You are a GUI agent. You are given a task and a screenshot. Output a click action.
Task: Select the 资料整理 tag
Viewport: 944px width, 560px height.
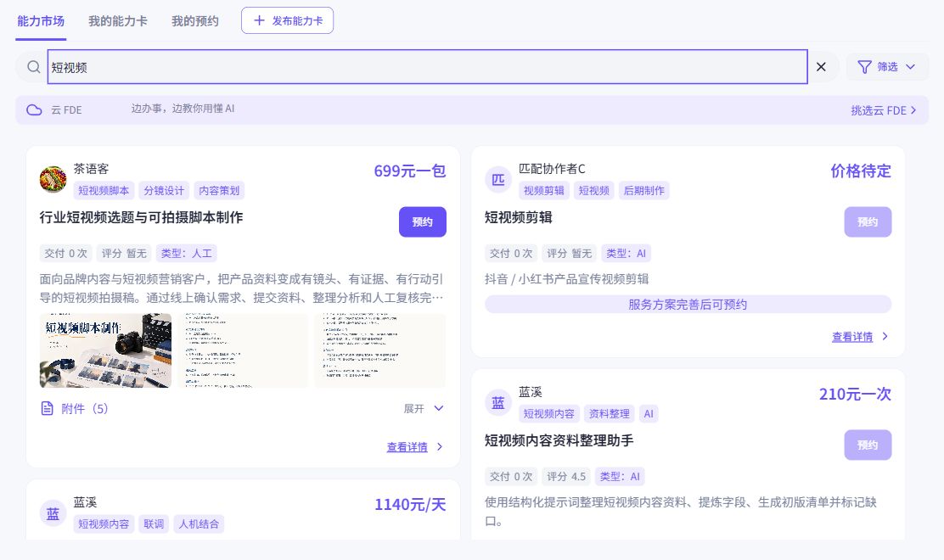(610, 414)
